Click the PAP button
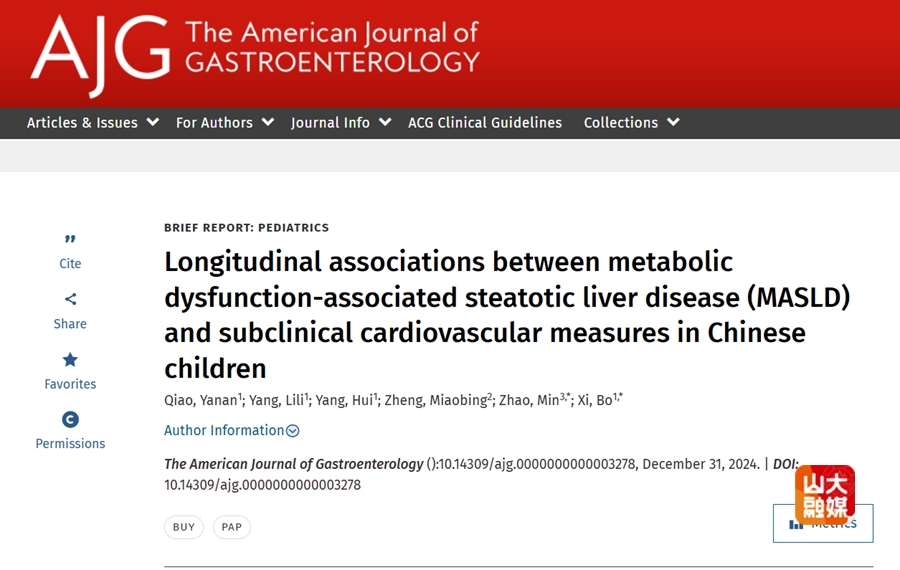Screen dimensions: 900x570 [231, 527]
